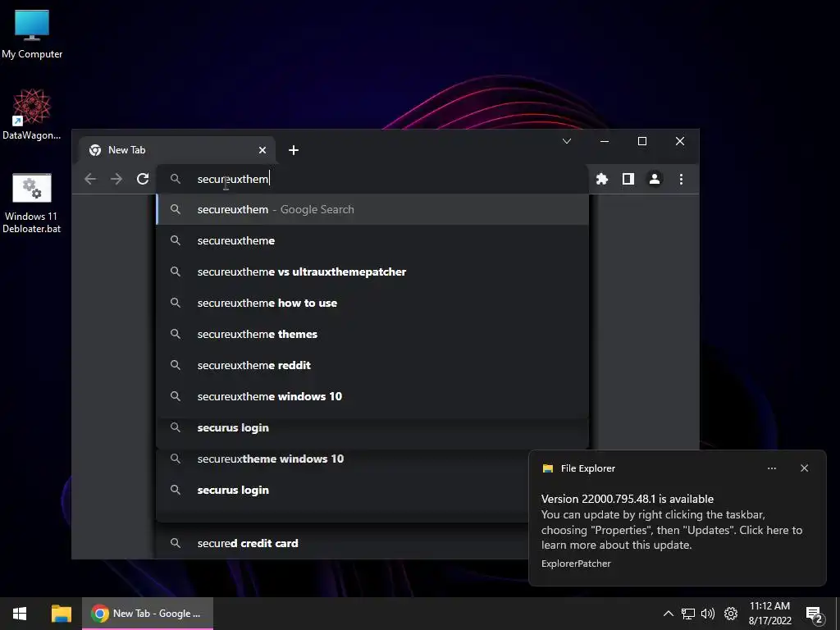
Task: Open the DataWagon desktop shortcut
Action: (32, 115)
